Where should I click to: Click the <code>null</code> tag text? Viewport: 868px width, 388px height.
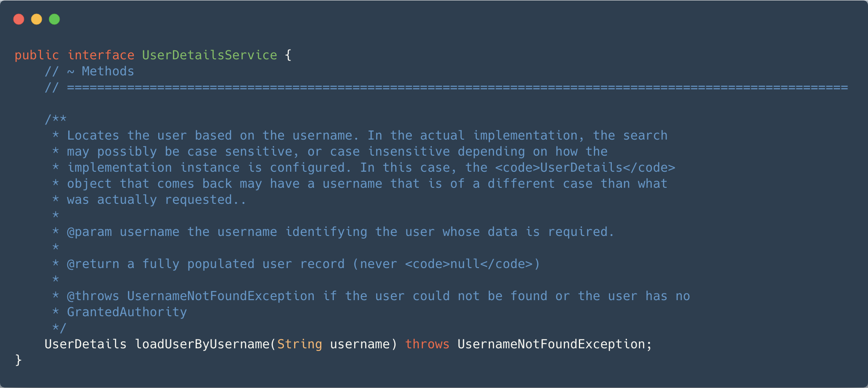pyautogui.click(x=469, y=264)
